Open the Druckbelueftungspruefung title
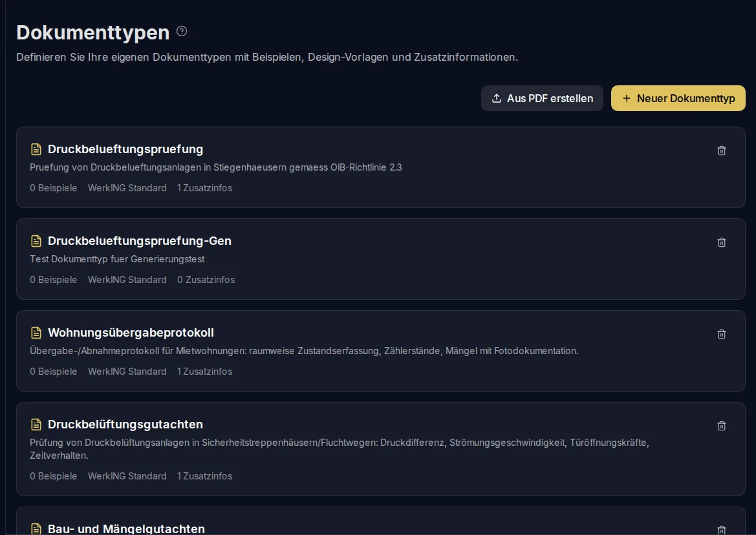Viewport: 756px width, 535px height. pos(125,149)
